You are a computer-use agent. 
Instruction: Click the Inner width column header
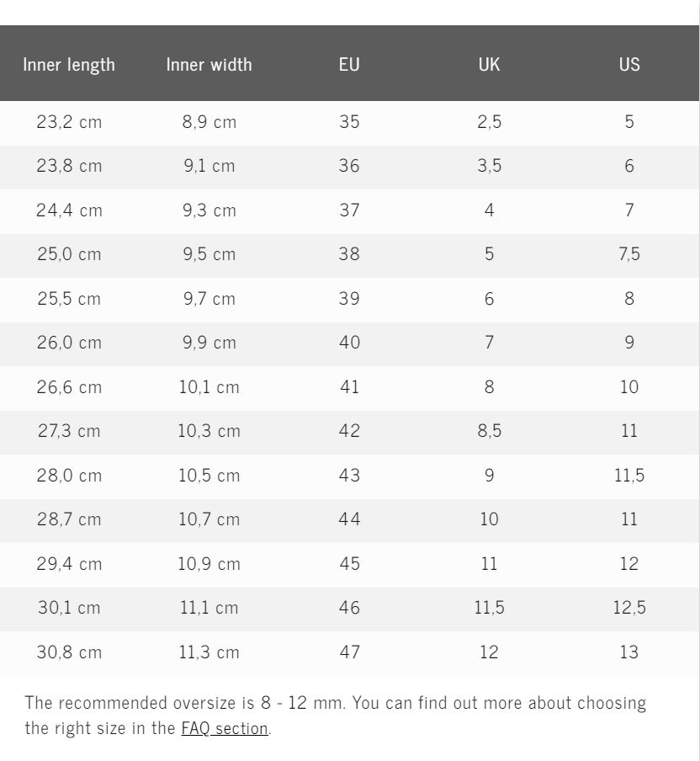point(209,64)
